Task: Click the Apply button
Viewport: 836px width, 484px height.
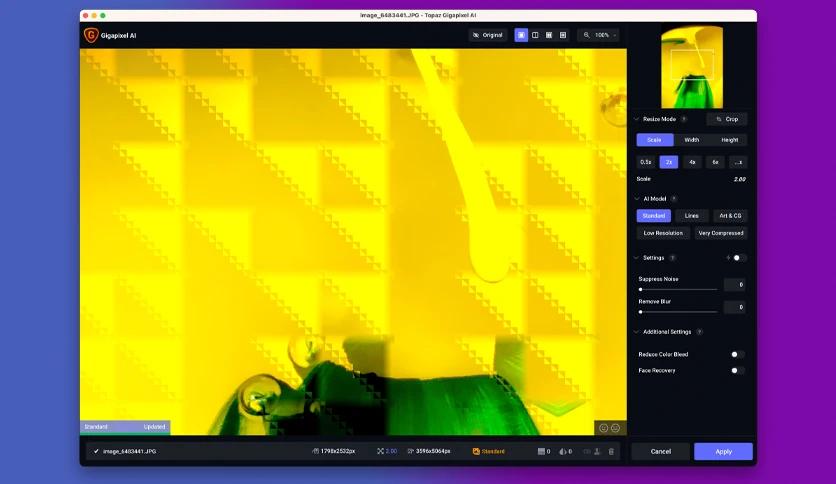Action: 724,451
